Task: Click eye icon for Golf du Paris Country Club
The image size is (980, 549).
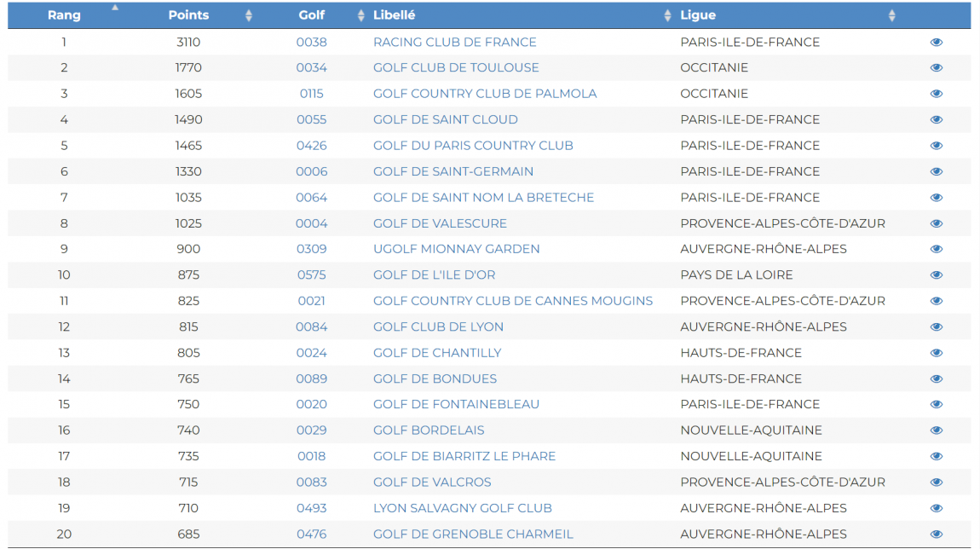Action: point(936,146)
